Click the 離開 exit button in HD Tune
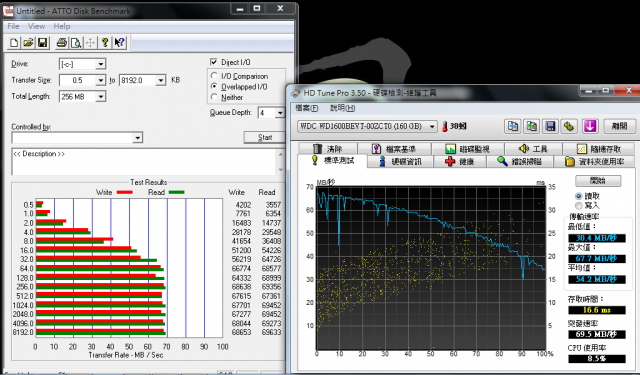Image resolution: width=640 pixels, height=375 pixels. 619,126
